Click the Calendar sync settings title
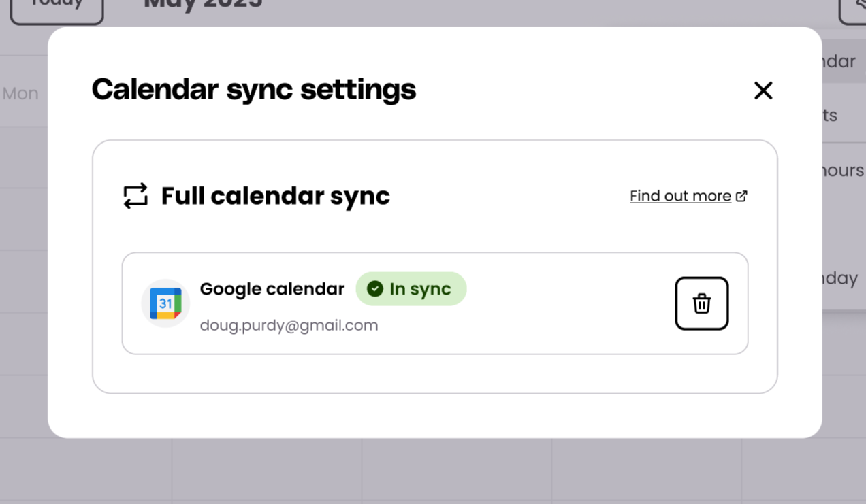866x504 pixels. click(x=253, y=90)
